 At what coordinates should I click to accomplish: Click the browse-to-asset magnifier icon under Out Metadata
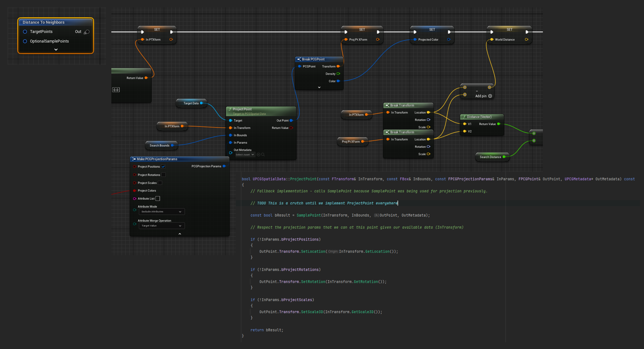(x=263, y=155)
